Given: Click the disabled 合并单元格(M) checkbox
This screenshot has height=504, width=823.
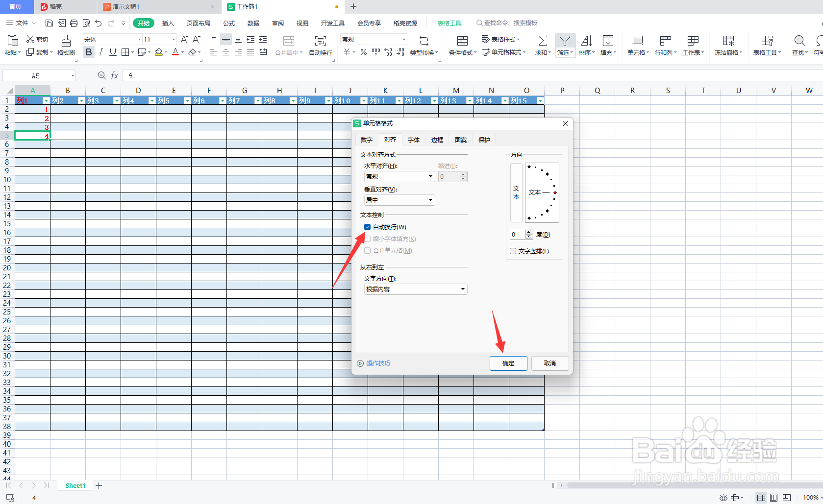Looking at the screenshot, I should pyautogui.click(x=367, y=251).
